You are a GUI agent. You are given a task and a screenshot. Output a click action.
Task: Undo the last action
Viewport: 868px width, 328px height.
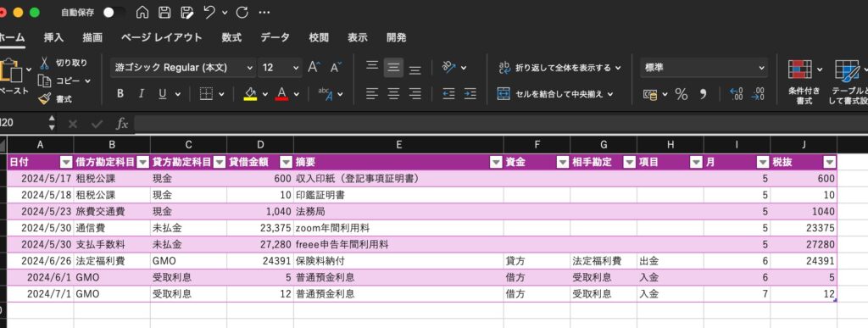(209, 12)
